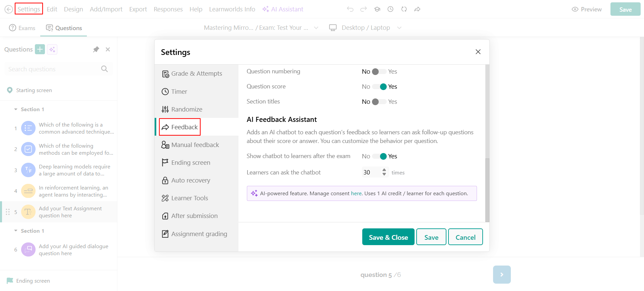The height and width of the screenshot is (291, 644).
Task: Open the history clock icon
Action: 390,9
